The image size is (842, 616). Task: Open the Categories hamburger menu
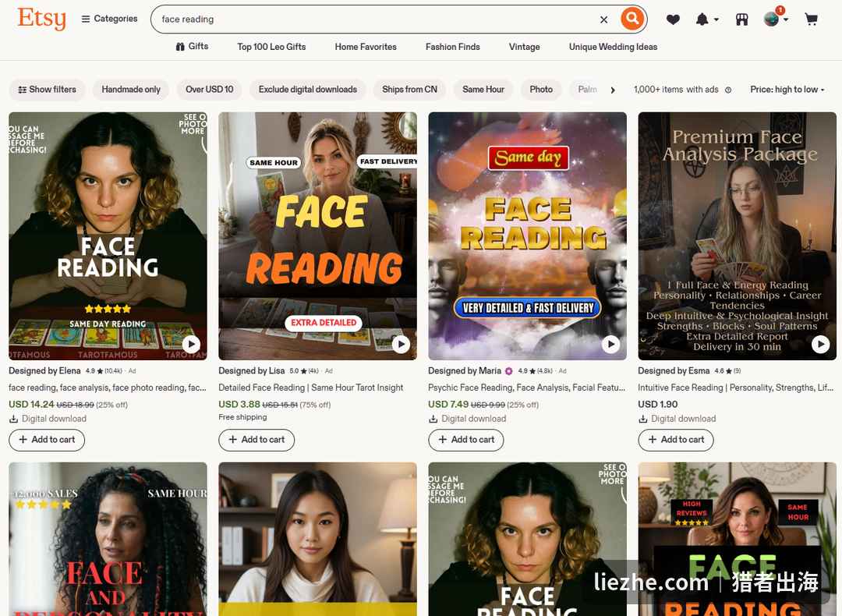(x=109, y=19)
